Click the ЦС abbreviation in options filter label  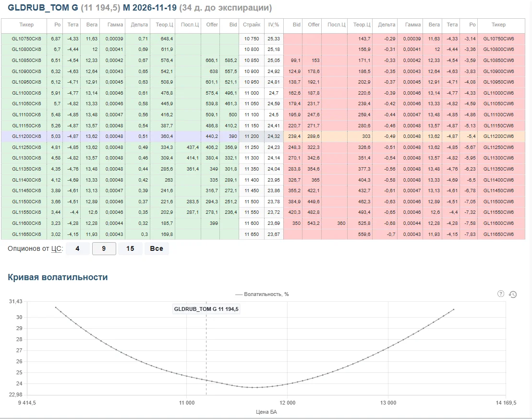[x=56, y=248]
